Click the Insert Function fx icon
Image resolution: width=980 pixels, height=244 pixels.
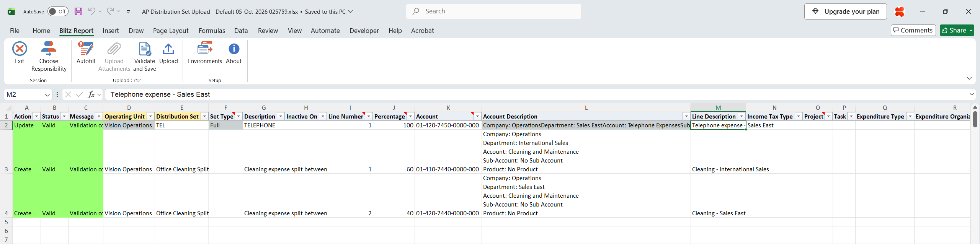(x=91, y=94)
